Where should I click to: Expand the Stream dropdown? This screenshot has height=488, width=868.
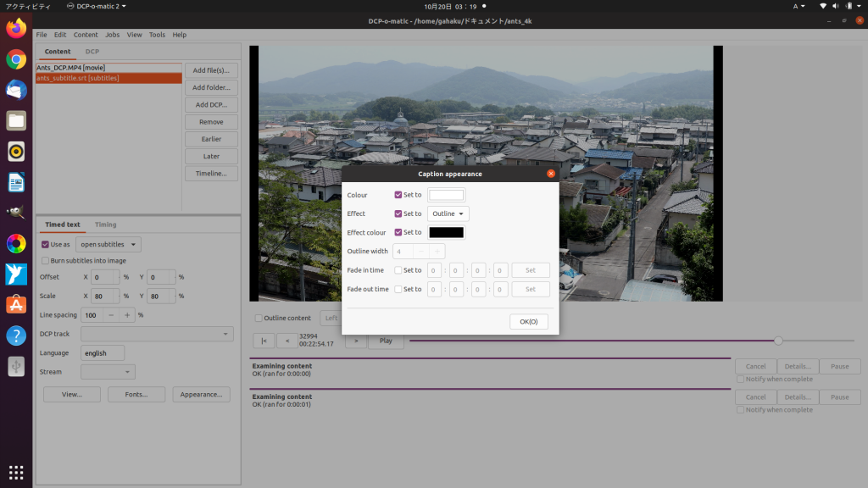pyautogui.click(x=108, y=372)
